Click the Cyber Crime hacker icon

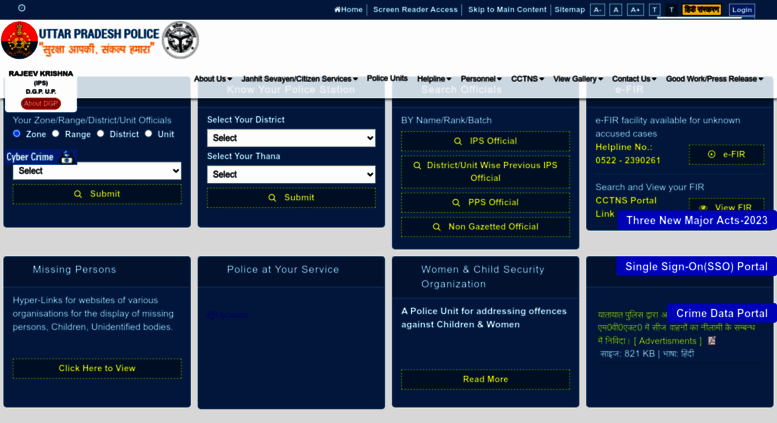pos(66,157)
